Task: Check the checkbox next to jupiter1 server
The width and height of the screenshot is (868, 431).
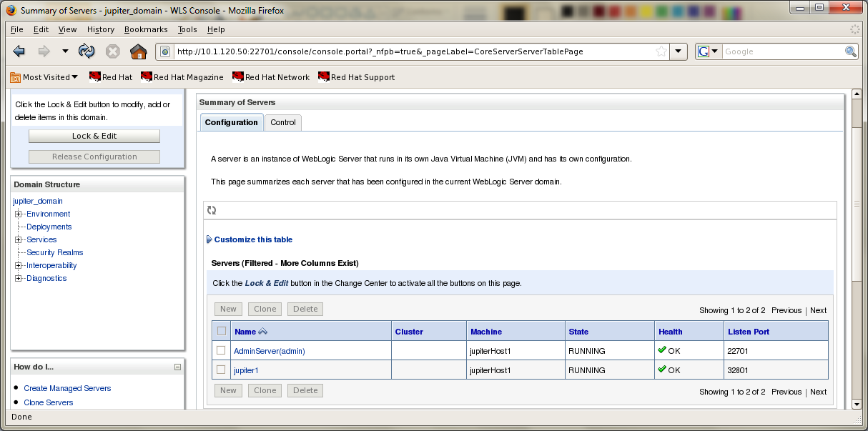Action: pyautogui.click(x=221, y=370)
